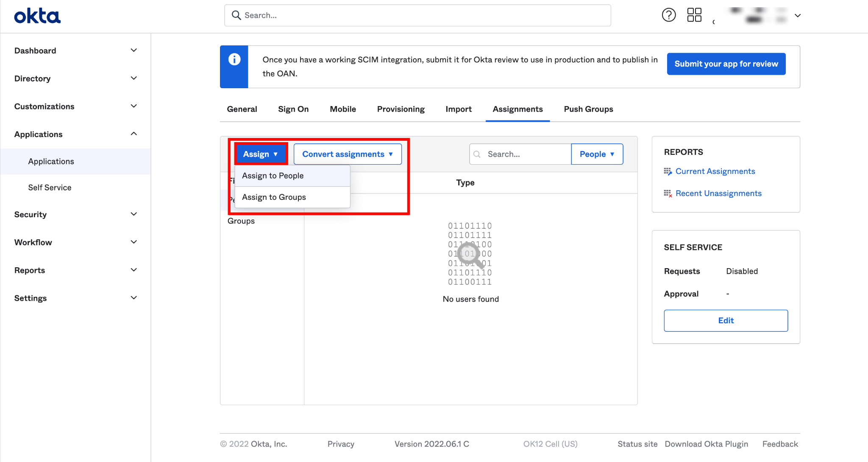The width and height of the screenshot is (868, 462).
Task: Click the info icon in the SCIM banner
Action: [x=234, y=59]
